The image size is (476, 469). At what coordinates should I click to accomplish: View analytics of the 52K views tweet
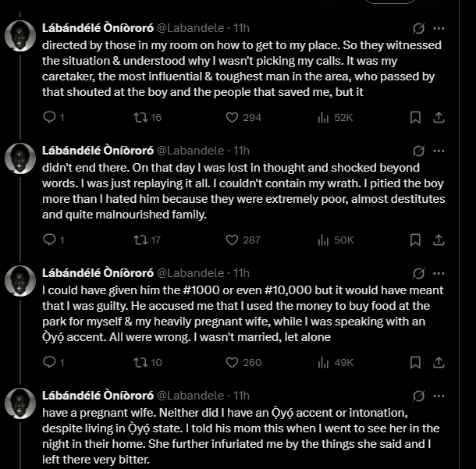click(323, 117)
